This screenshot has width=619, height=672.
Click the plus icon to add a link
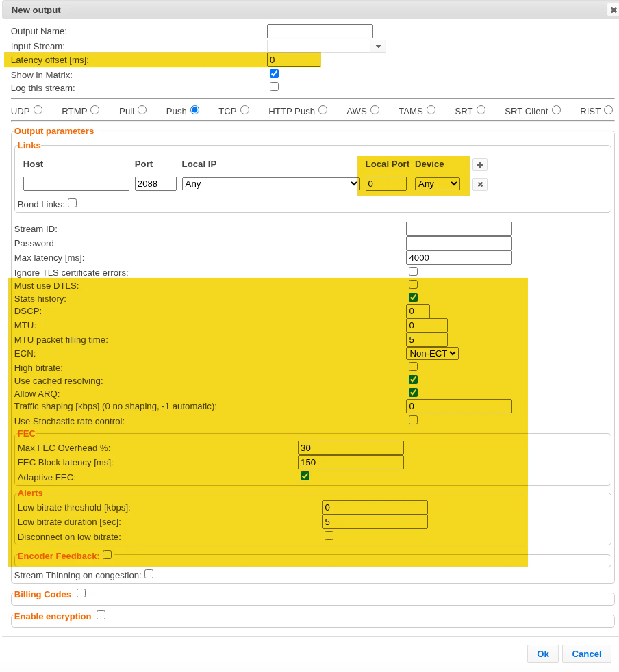pos(480,165)
